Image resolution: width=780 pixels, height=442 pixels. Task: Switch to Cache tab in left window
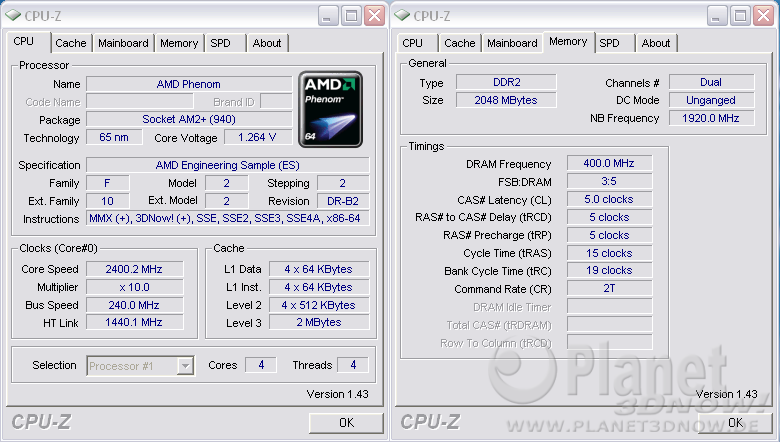coord(71,43)
